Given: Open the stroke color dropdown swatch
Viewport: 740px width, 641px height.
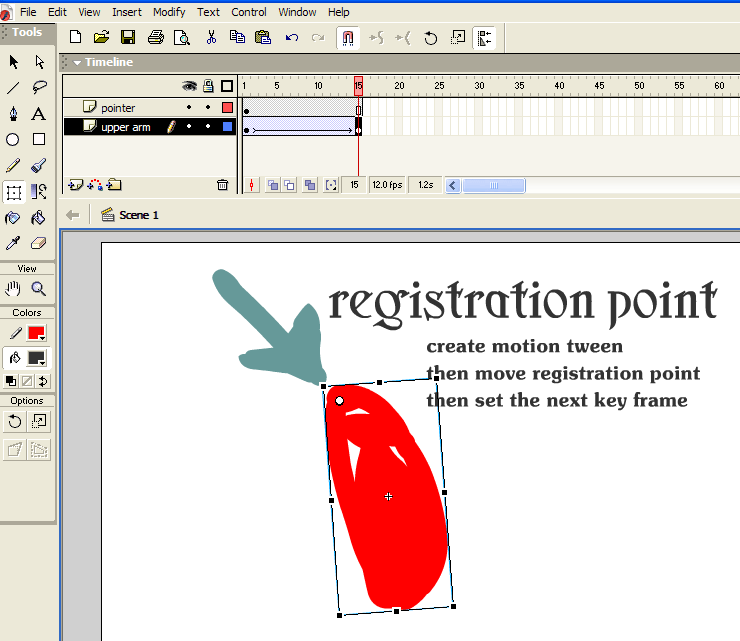Looking at the screenshot, I should coord(37,333).
